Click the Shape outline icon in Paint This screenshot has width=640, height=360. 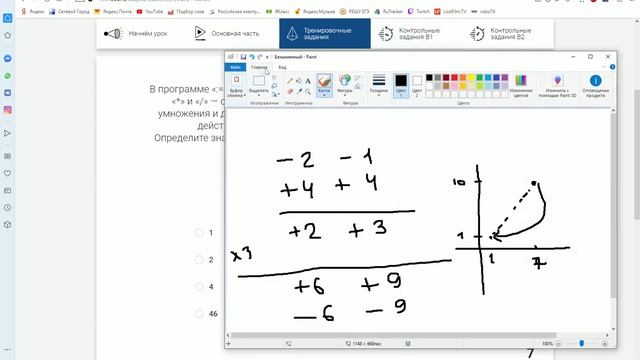[x=358, y=78]
